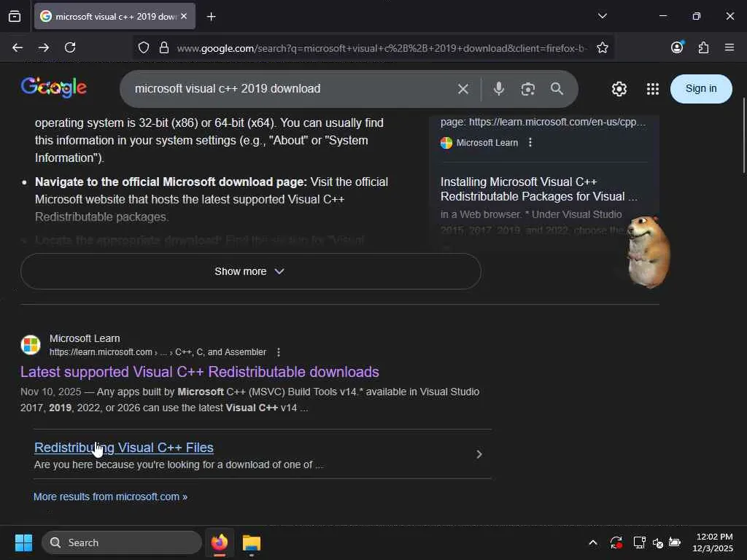Reload the current page
This screenshot has width=747, height=560.
click(x=70, y=47)
